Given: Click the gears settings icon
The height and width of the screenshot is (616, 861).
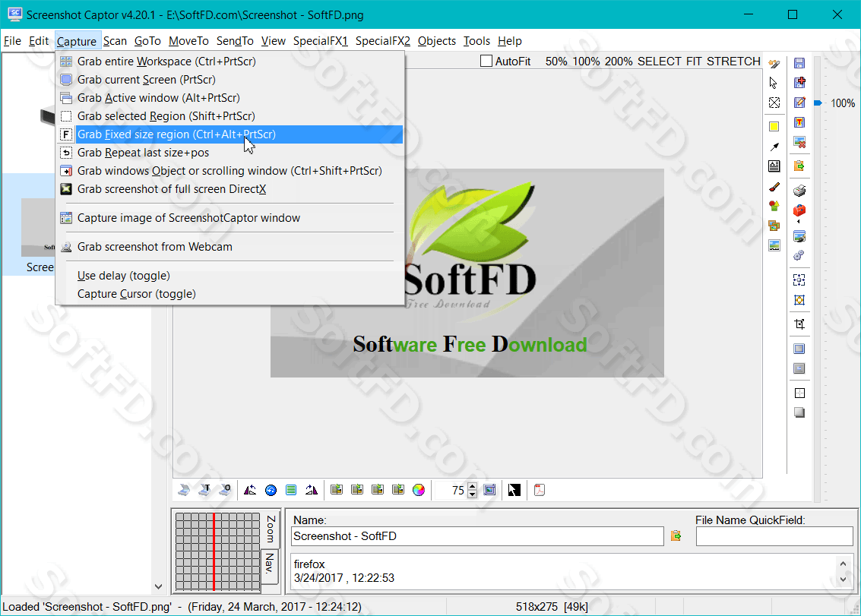Looking at the screenshot, I should pos(799,255).
